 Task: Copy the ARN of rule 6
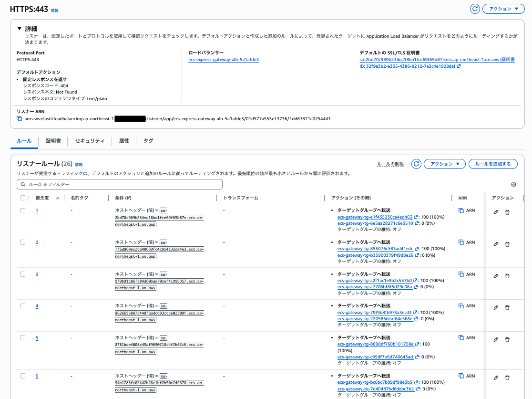pyautogui.click(x=465, y=376)
